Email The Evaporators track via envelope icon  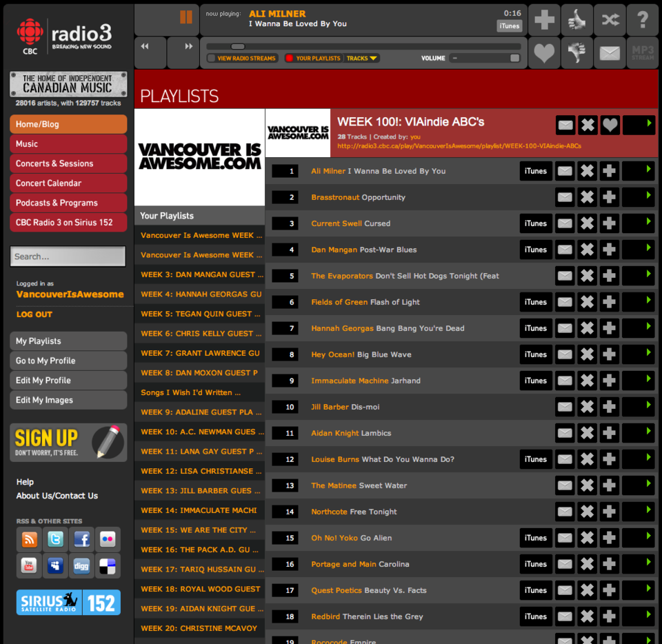pos(565,276)
